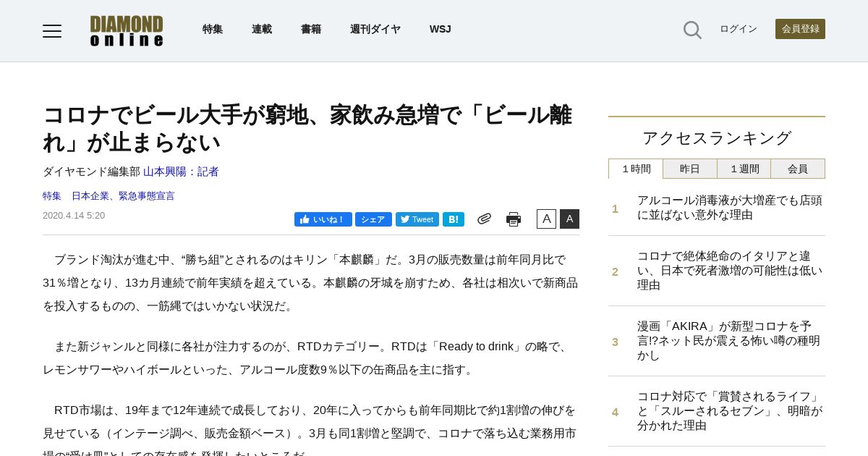Click the paragraph starting ブランド淘汰が進む中
868x456 pixels.
coord(311,282)
